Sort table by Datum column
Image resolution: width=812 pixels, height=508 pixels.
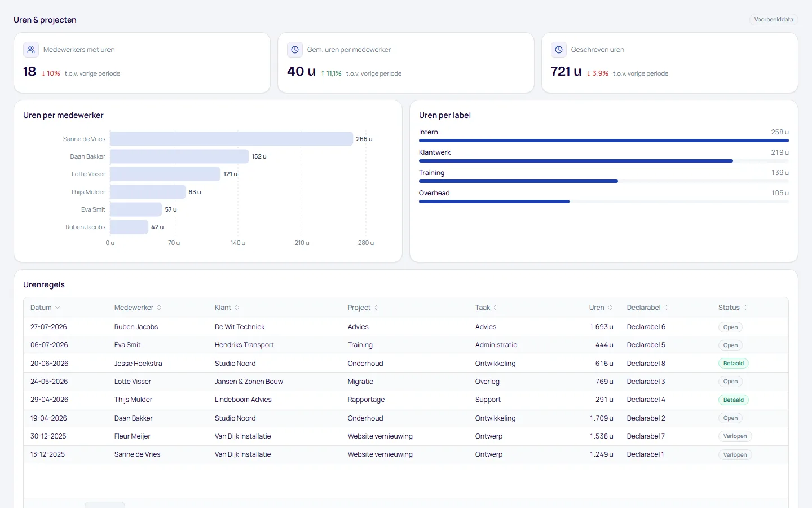click(45, 308)
